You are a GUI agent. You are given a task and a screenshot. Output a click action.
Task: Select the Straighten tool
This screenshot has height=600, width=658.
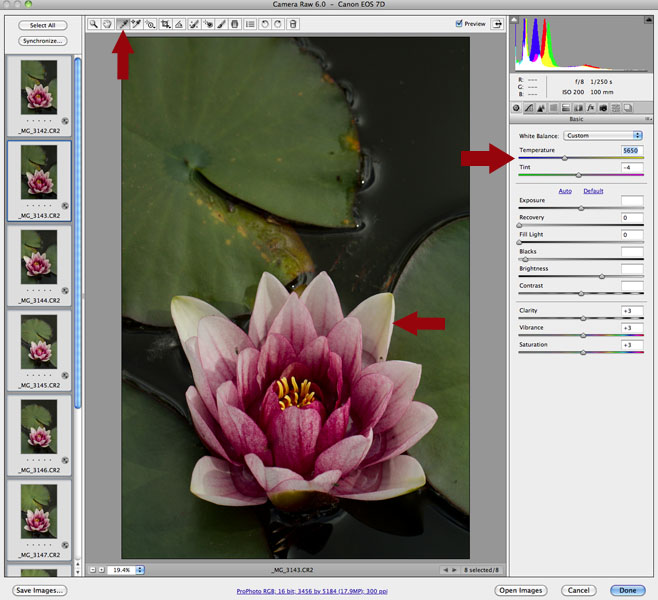179,24
